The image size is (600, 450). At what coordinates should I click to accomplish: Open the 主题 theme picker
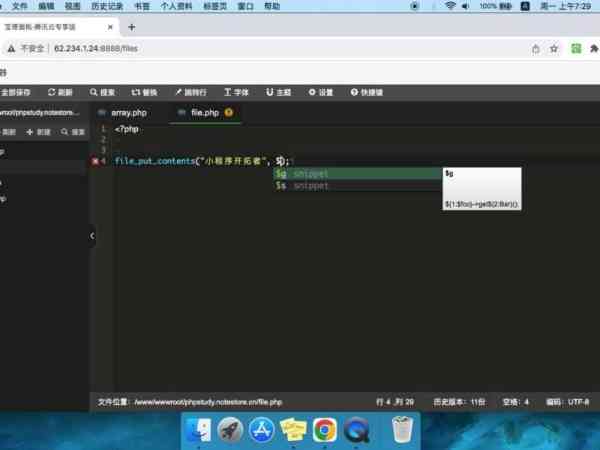tap(278, 92)
